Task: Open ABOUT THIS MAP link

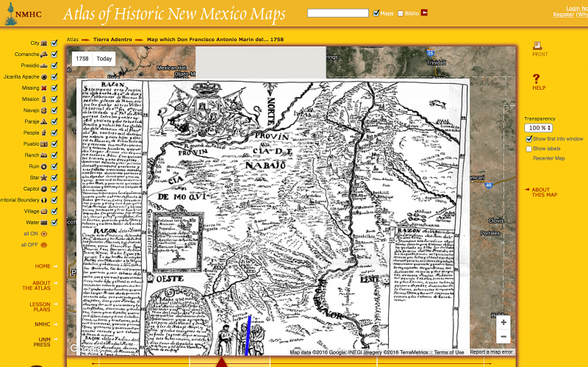Action: coord(544,192)
